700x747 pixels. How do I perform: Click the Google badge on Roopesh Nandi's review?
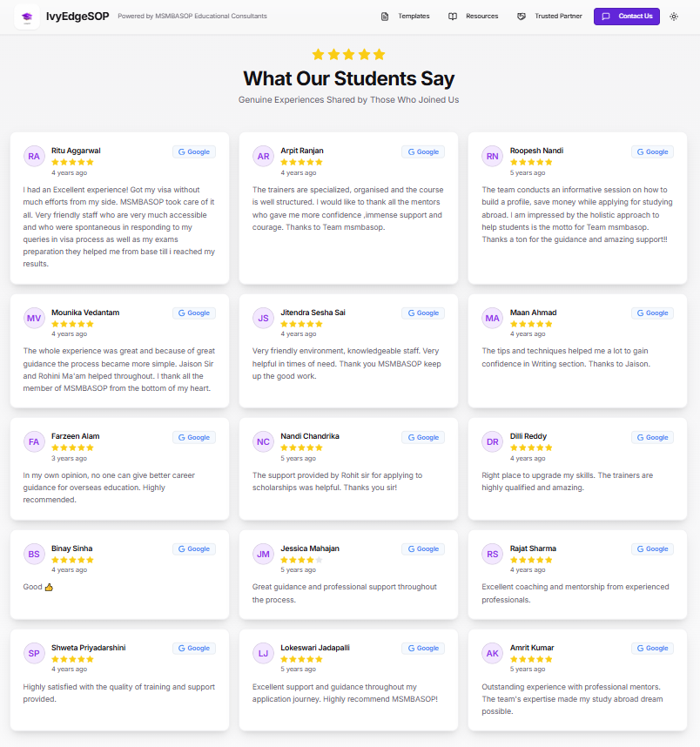(x=653, y=151)
